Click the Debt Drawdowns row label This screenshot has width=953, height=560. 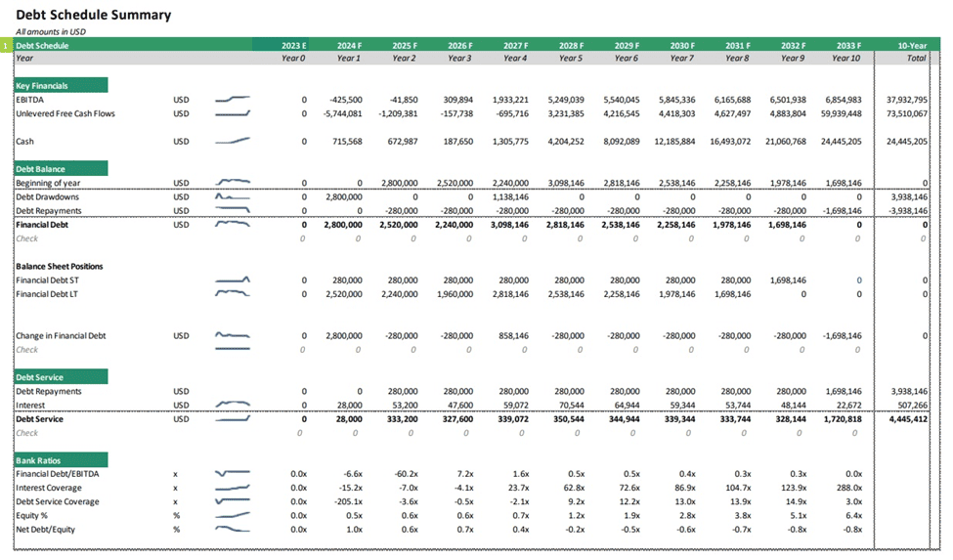coord(48,196)
